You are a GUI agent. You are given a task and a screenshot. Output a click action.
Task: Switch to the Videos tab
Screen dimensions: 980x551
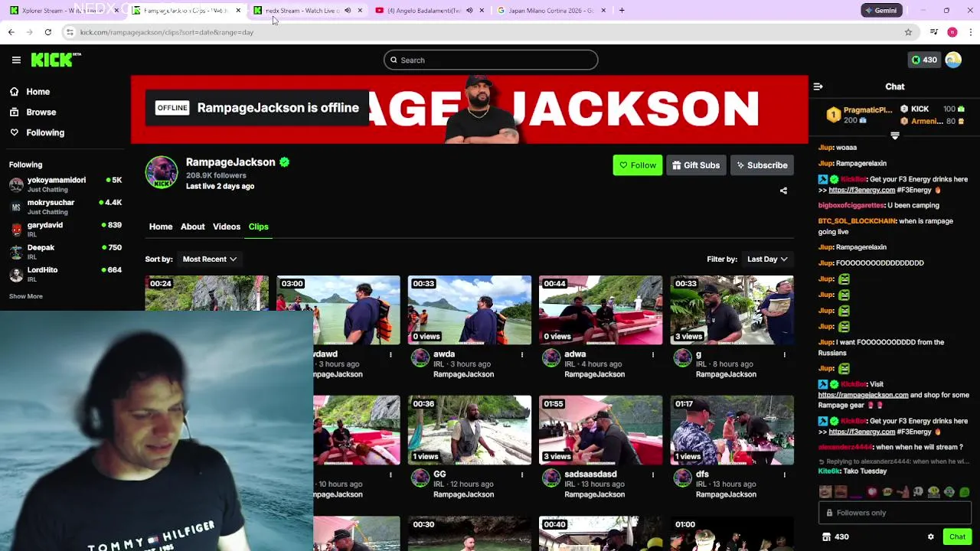pos(226,227)
